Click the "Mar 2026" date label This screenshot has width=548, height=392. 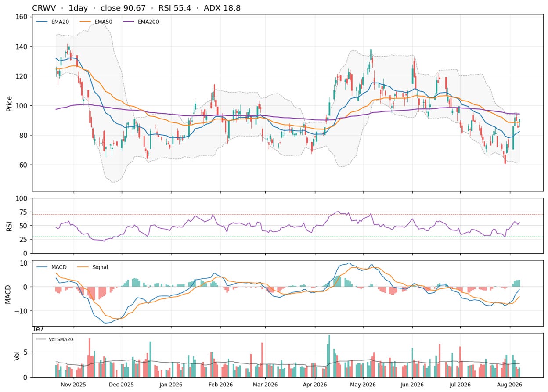[266, 385]
